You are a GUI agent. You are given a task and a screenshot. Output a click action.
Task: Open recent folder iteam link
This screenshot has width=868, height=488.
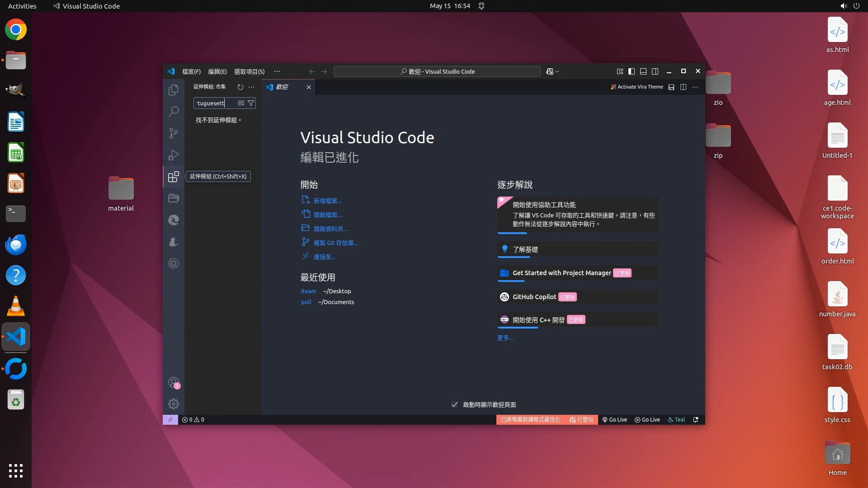[308, 291]
